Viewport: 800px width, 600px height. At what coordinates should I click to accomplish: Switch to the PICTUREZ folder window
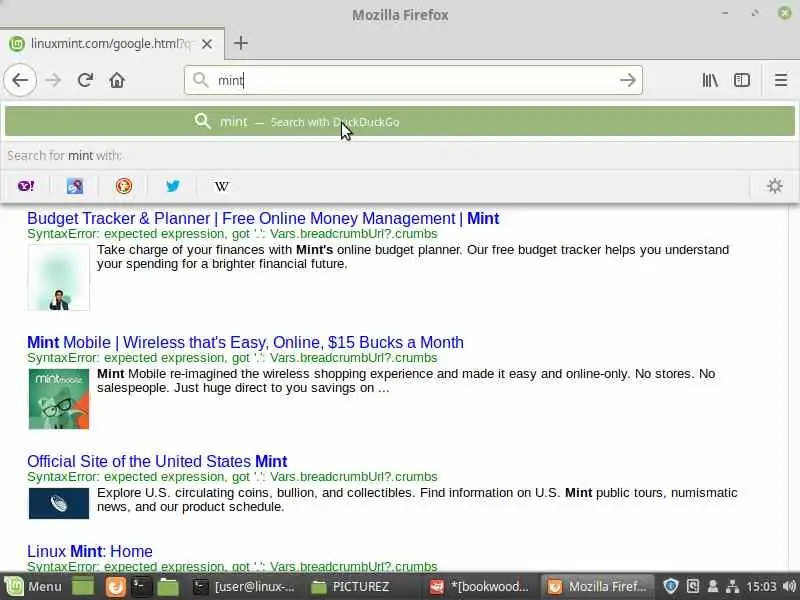pos(351,587)
